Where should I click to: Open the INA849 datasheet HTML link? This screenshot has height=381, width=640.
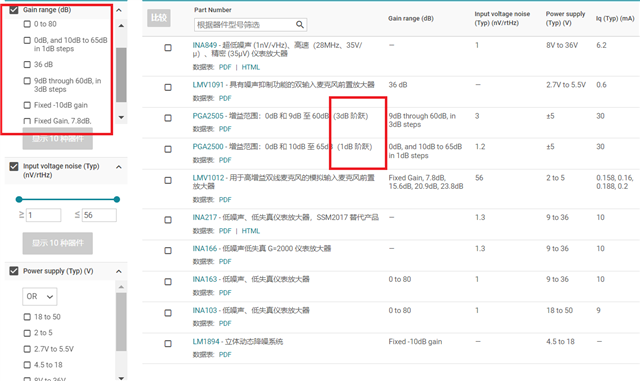tap(251, 67)
